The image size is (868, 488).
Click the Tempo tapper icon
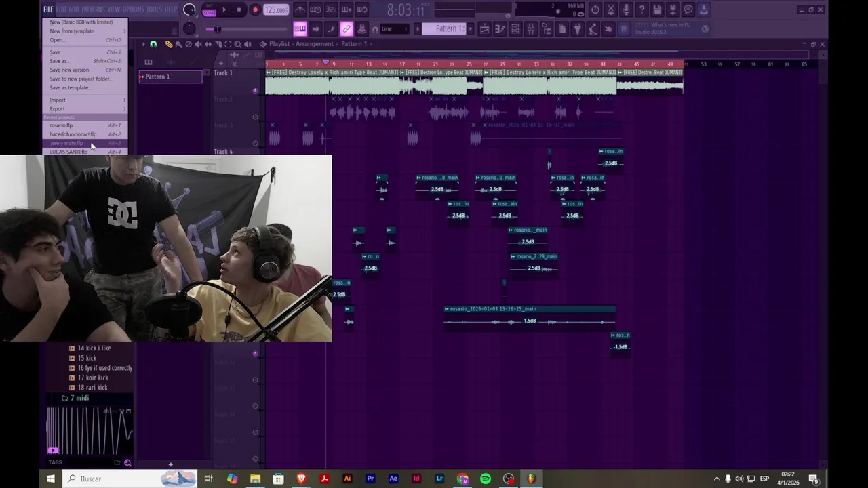593,28
